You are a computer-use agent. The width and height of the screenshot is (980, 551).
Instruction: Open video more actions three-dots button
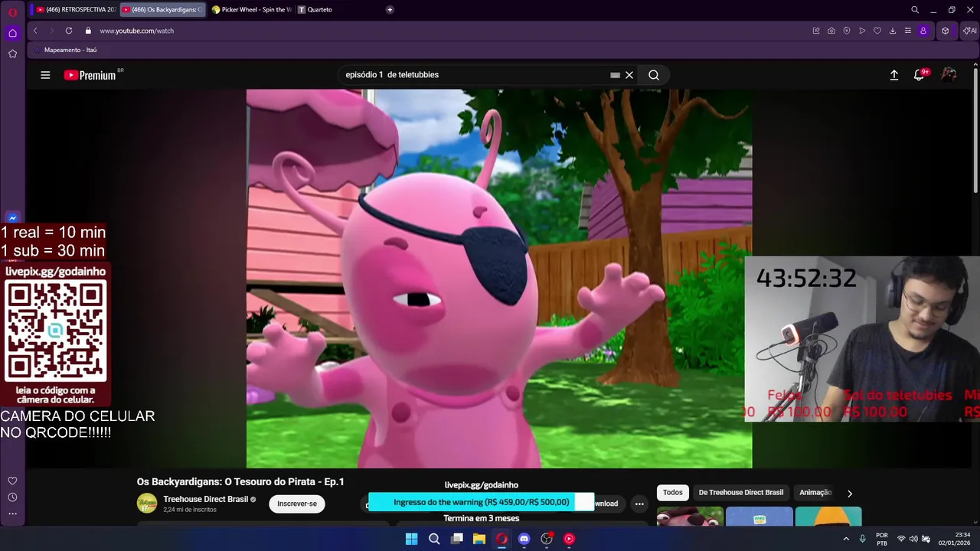point(639,504)
